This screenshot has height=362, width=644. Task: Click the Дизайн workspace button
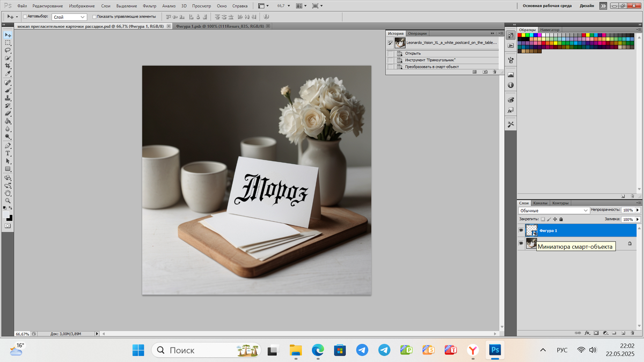coord(587,5)
